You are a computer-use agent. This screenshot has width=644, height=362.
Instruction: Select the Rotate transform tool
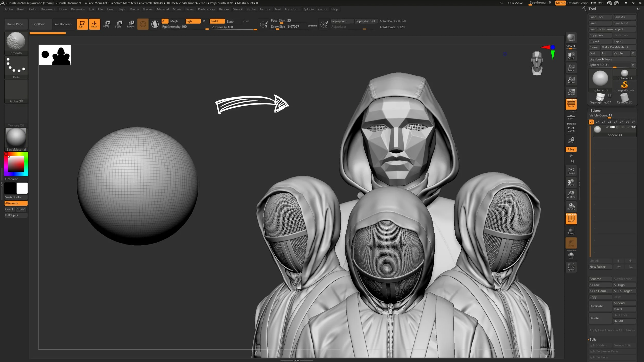coord(131,24)
